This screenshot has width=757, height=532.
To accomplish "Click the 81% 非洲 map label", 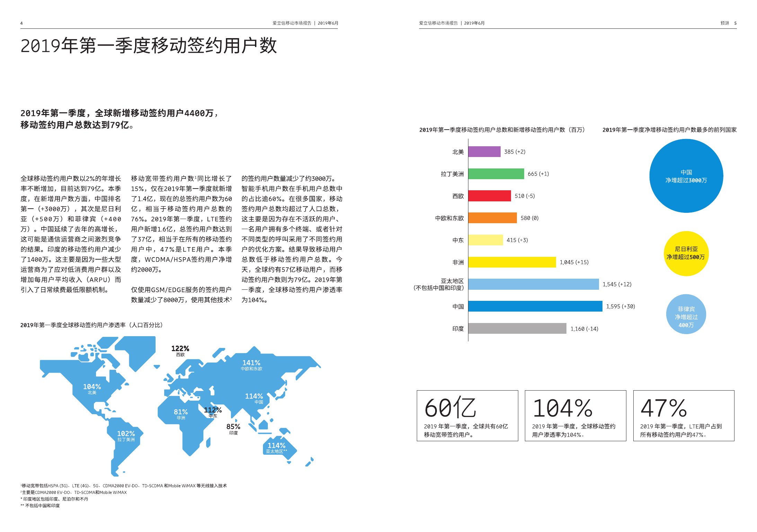I will click(x=181, y=414).
